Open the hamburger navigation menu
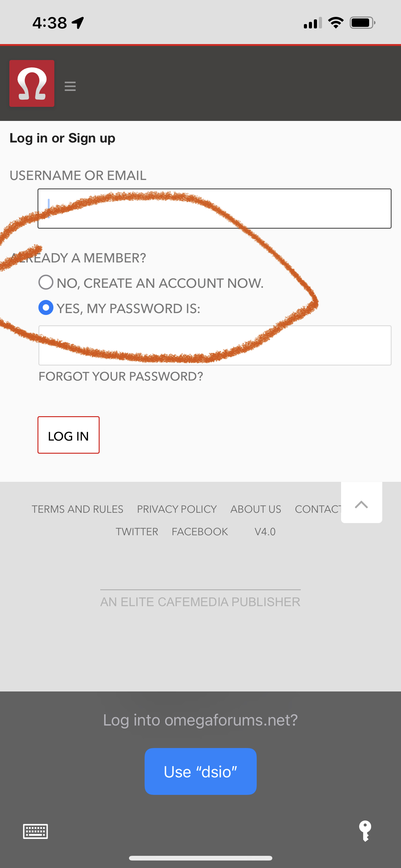 click(70, 86)
